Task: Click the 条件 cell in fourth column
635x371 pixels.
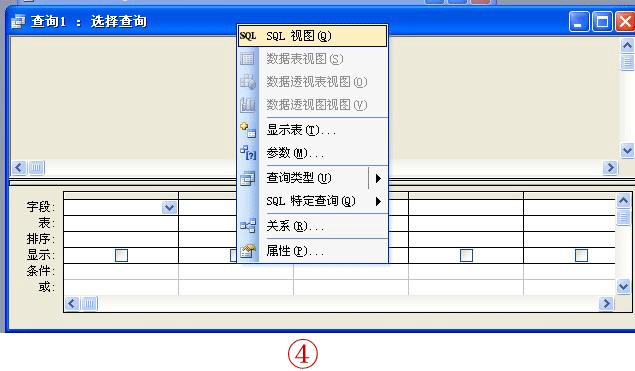Action: point(466,271)
